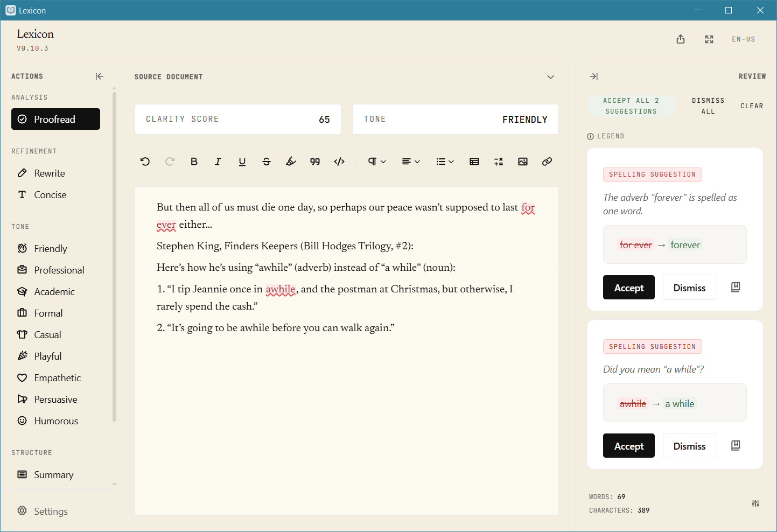Toggle strikethrough formatting
This screenshot has width=777, height=532.
pyautogui.click(x=267, y=162)
